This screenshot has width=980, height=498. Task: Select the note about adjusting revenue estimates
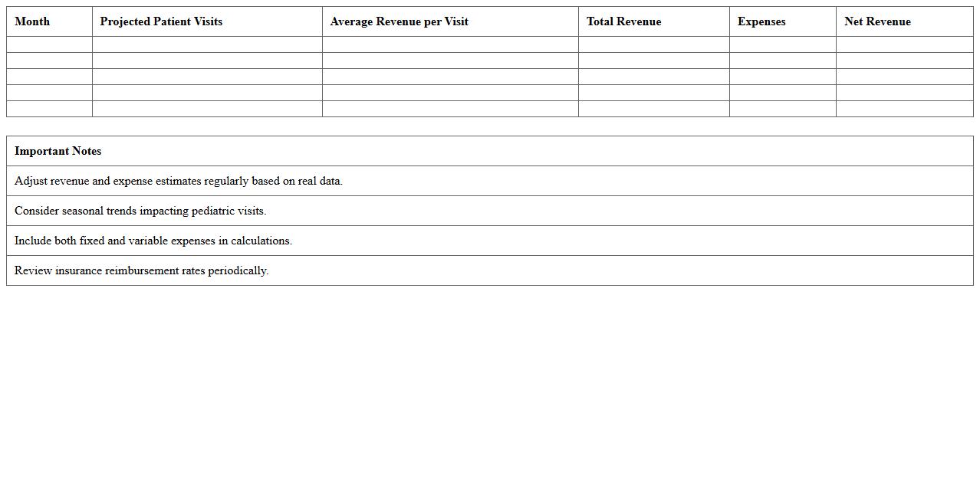pyautogui.click(x=178, y=181)
